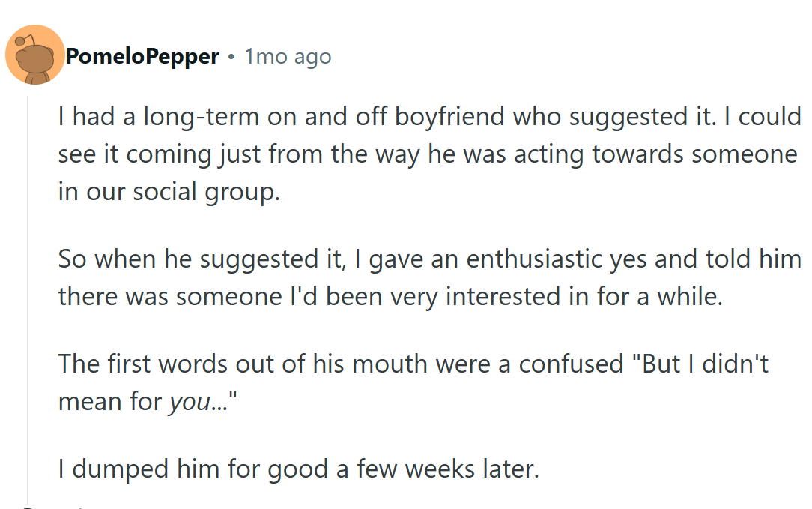Click the PomeloPepper Snoo avatar icon
This screenshot has width=812, height=509.
[34, 55]
